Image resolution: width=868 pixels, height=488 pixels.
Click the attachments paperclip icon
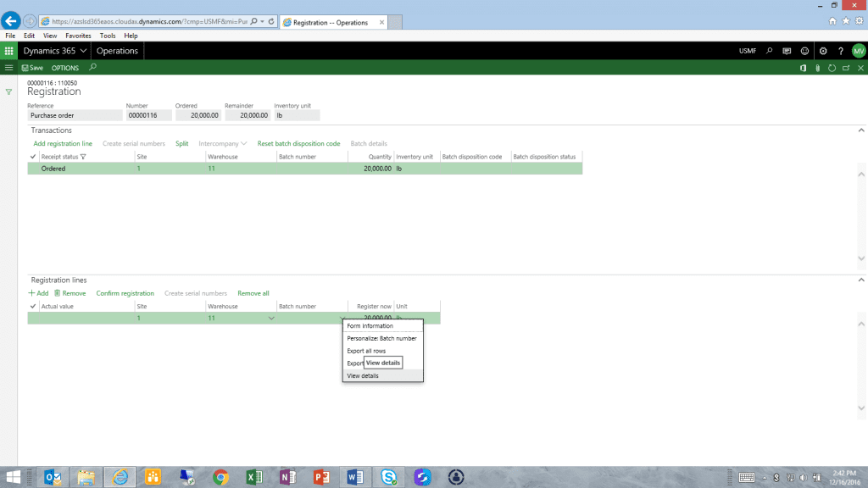point(817,68)
